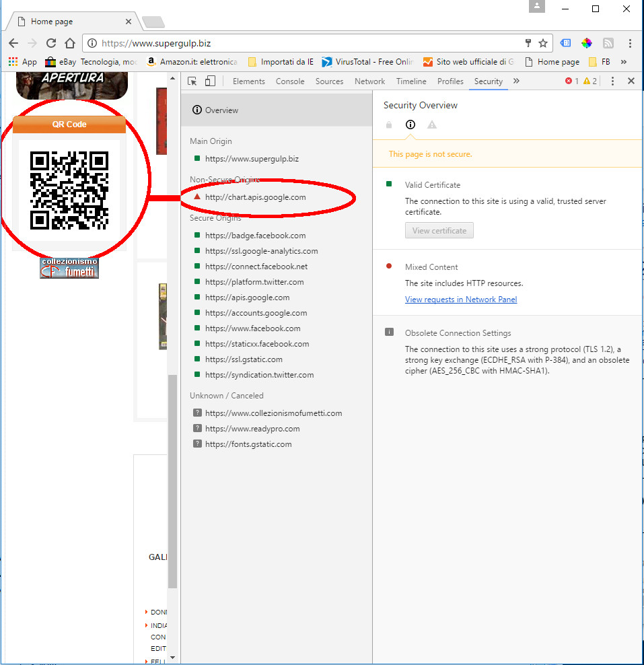The image size is (644, 665).
Task: Open the Chrome three-dot menu
Action: [630, 43]
